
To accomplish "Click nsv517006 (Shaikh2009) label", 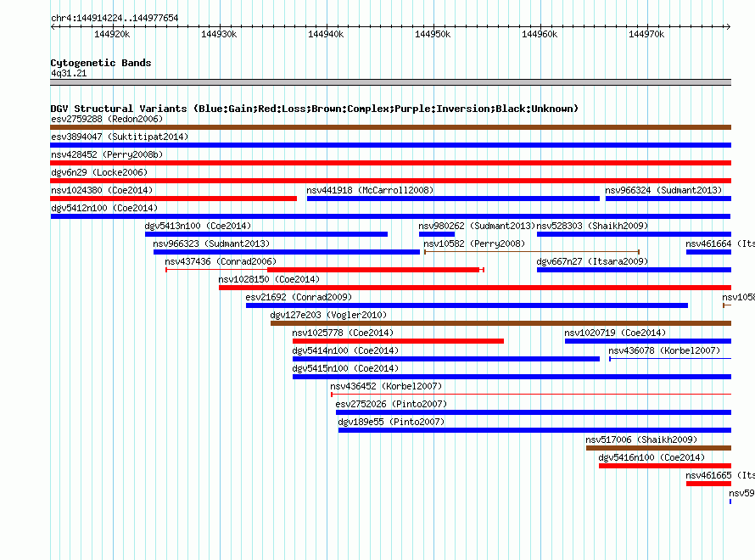I will tap(641, 440).
